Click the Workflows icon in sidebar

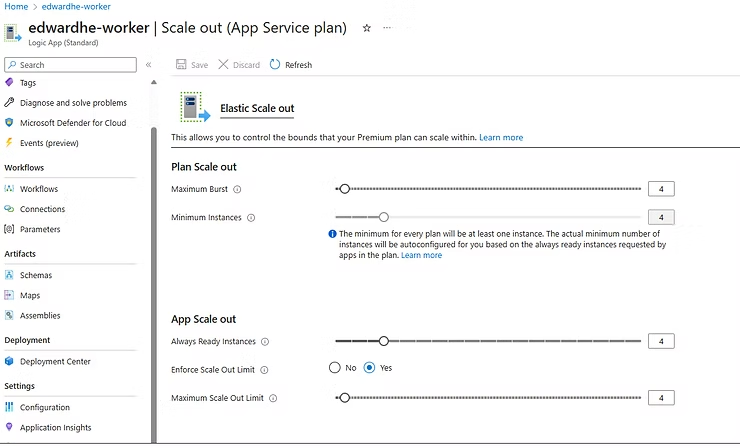(x=9, y=188)
